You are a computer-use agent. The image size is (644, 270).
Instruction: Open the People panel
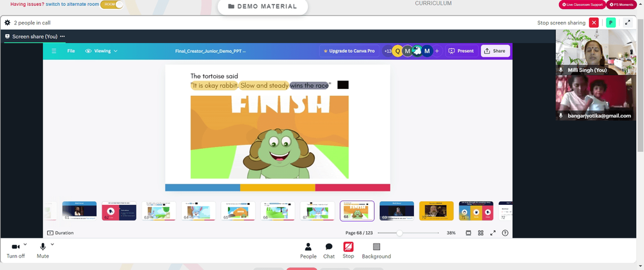(x=308, y=251)
